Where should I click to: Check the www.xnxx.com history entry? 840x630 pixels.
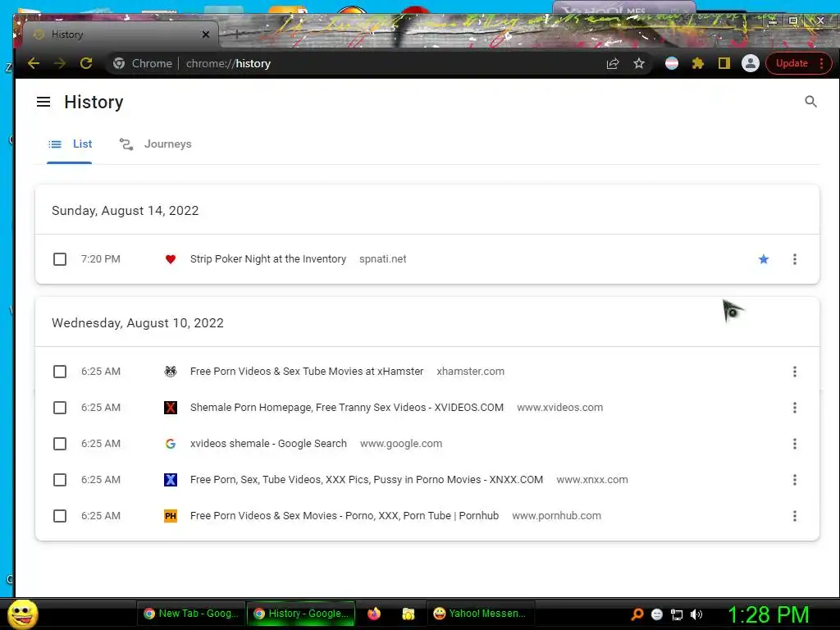pyautogui.click(x=60, y=480)
